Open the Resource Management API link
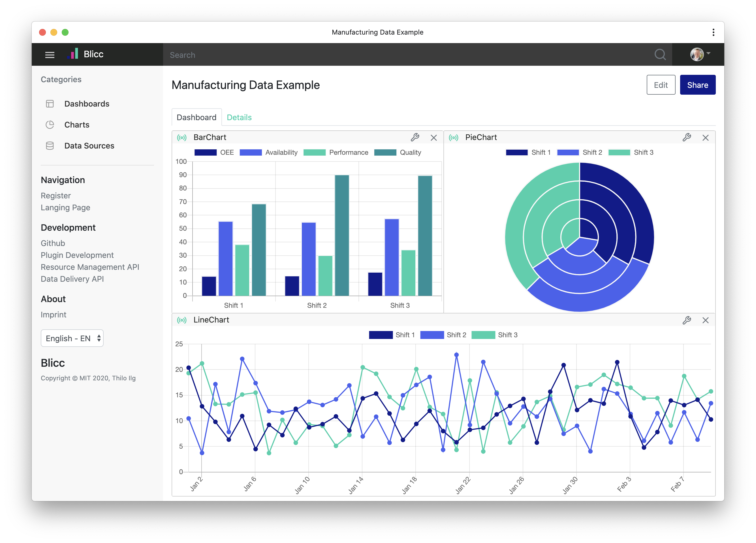The image size is (756, 543). point(90,267)
